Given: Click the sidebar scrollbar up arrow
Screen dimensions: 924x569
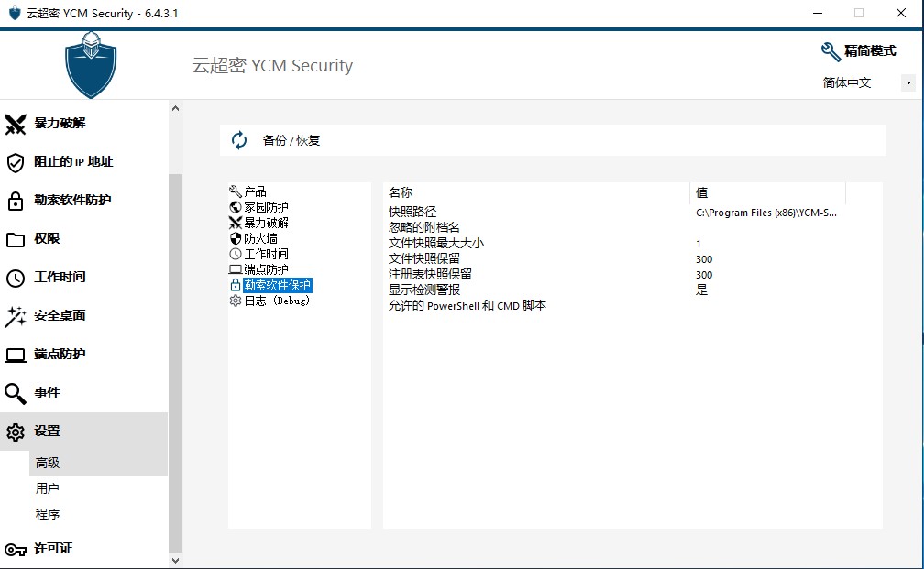Looking at the screenshot, I should click(175, 108).
